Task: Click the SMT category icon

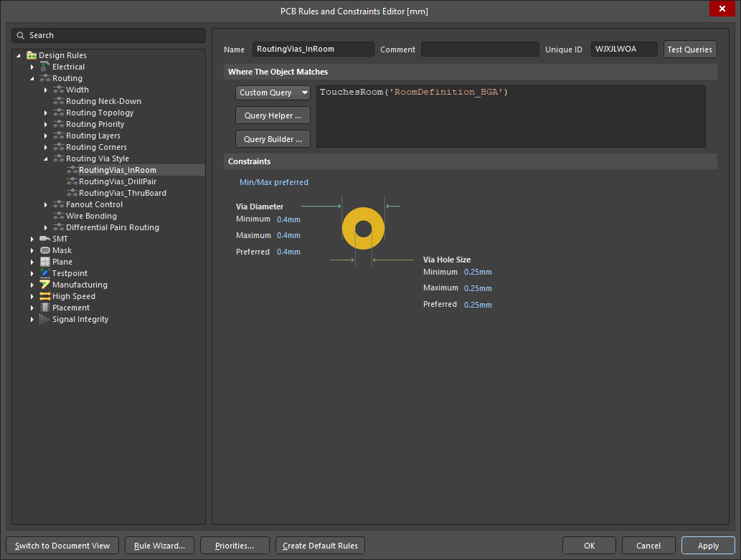Action: (45, 239)
